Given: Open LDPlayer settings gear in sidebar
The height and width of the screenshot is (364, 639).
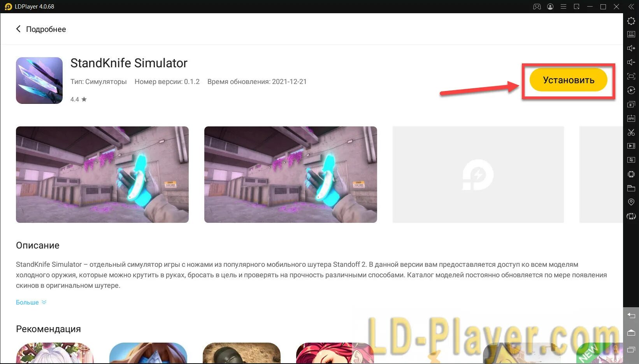Looking at the screenshot, I should (x=631, y=21).
